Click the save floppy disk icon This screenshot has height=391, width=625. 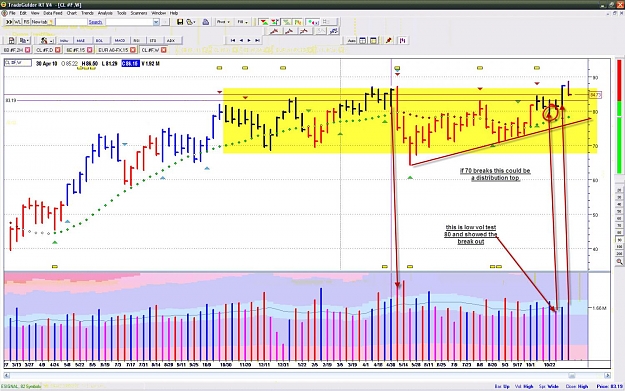pos(180,22)
